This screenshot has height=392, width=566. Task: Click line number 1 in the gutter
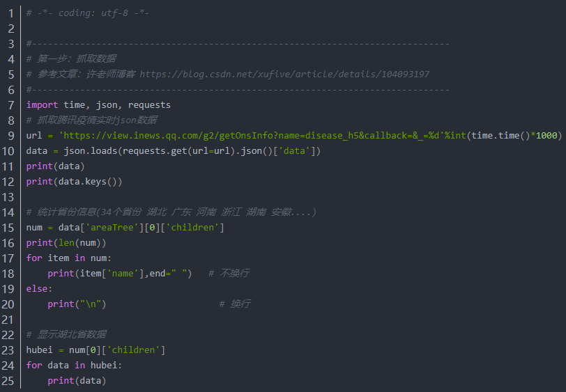coord(10,13)
